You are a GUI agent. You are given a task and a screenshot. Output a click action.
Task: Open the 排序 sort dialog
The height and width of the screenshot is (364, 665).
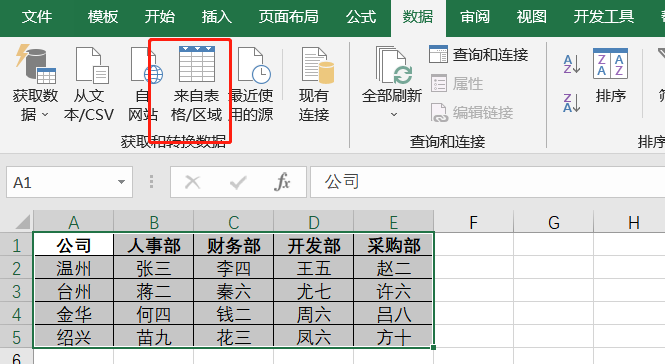tap(610, 76)
